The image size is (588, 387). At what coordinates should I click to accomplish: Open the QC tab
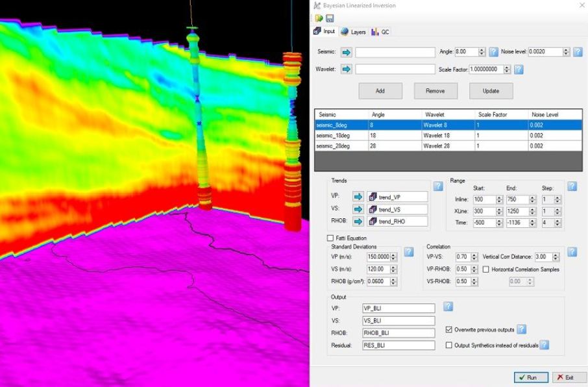[380, 32]
